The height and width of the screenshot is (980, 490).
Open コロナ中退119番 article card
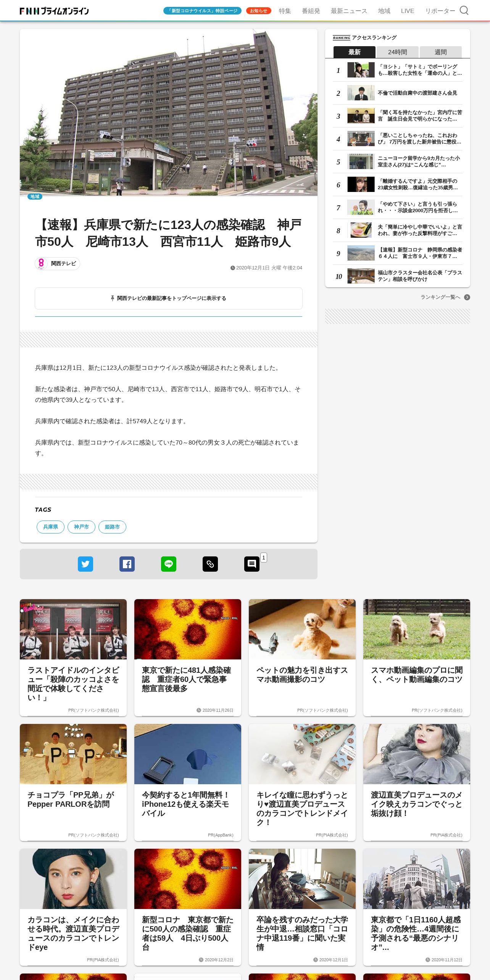click(302, 907)
